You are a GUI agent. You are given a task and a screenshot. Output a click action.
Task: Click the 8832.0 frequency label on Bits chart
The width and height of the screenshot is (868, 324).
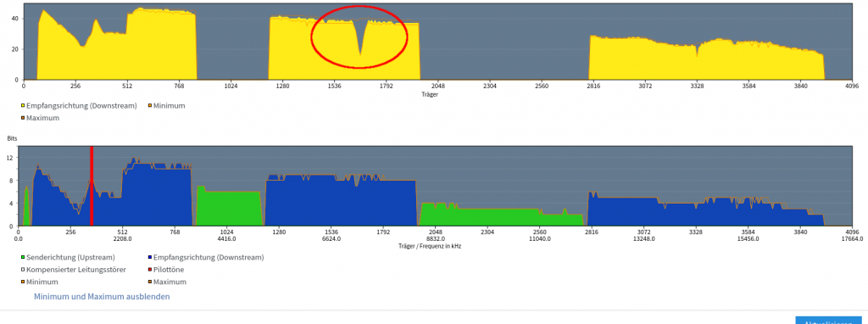(x=435, y=239)
